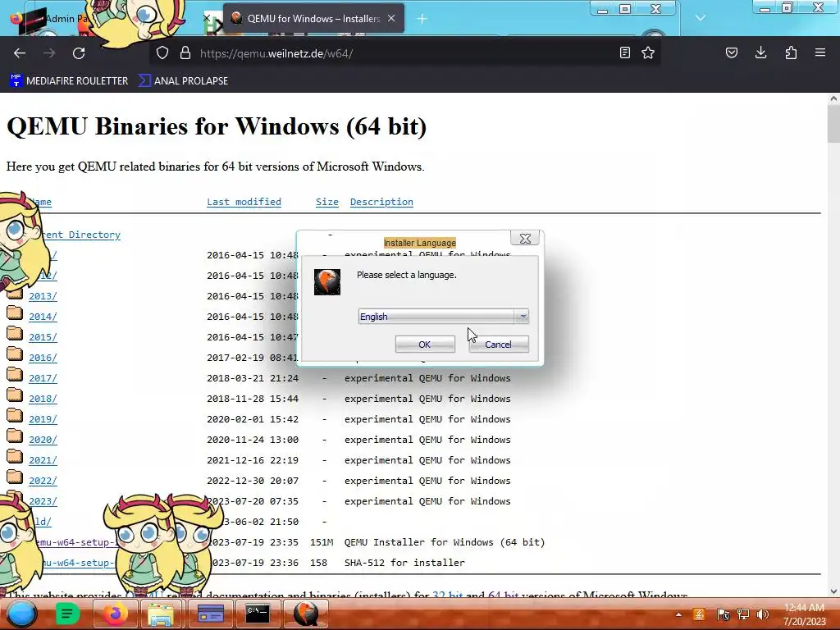
Task: Click the purple window app on taskbar
Action: click(211, 614)
